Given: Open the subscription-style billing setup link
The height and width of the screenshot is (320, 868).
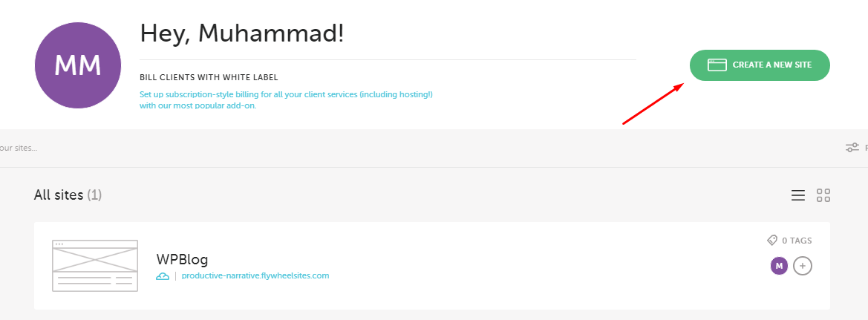Looking at the screenshot, I should (286, 99).
